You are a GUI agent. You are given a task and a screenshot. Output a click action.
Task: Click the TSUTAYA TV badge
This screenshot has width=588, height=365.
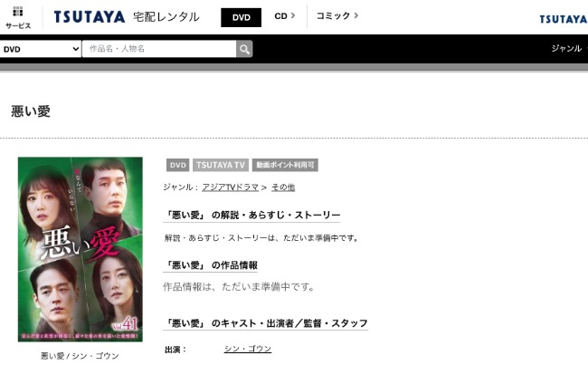[221, 165]
